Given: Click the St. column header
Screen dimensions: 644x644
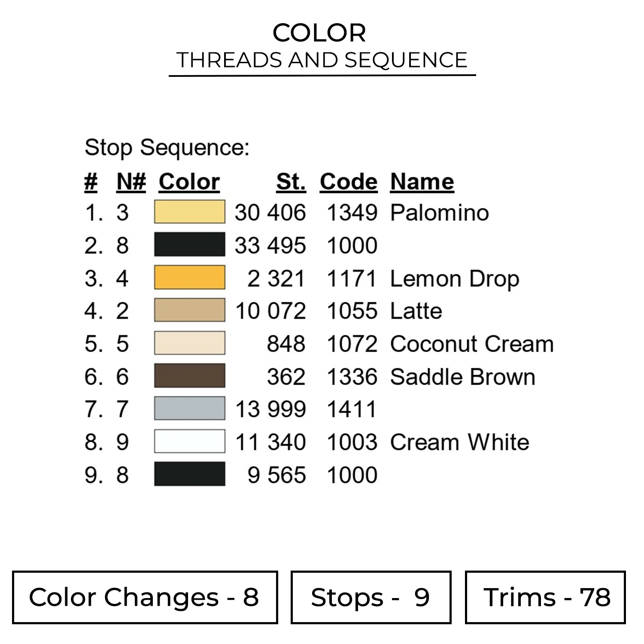Looking at the screenshot, I should pyautogui.click(x=291, y=182).
